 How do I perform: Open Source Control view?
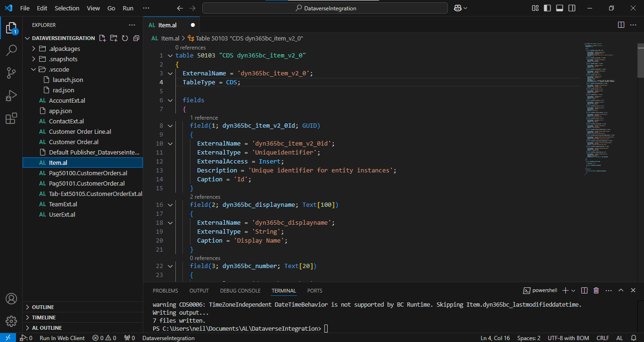pyautogui.click(x=11, y=73)
